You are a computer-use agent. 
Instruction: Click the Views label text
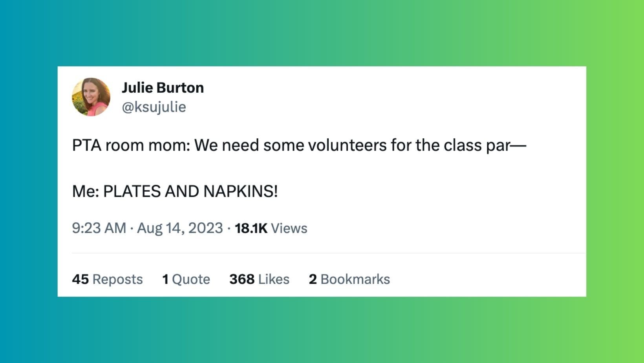tap(289, 228)
